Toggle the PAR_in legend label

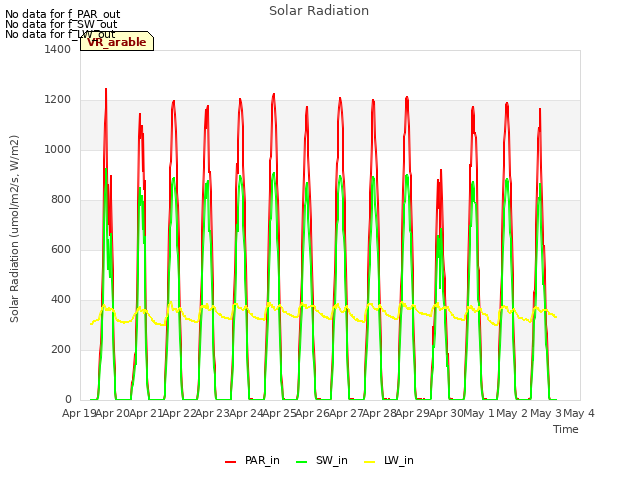262,460
